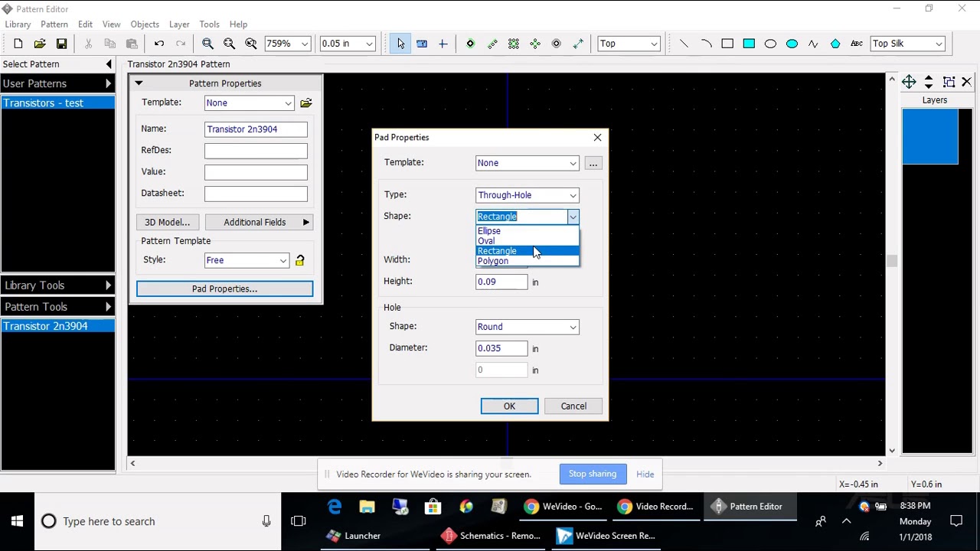The image size is (980, 551).
Task: Open the Pattern menu
Action: click(x=54, y=24)
